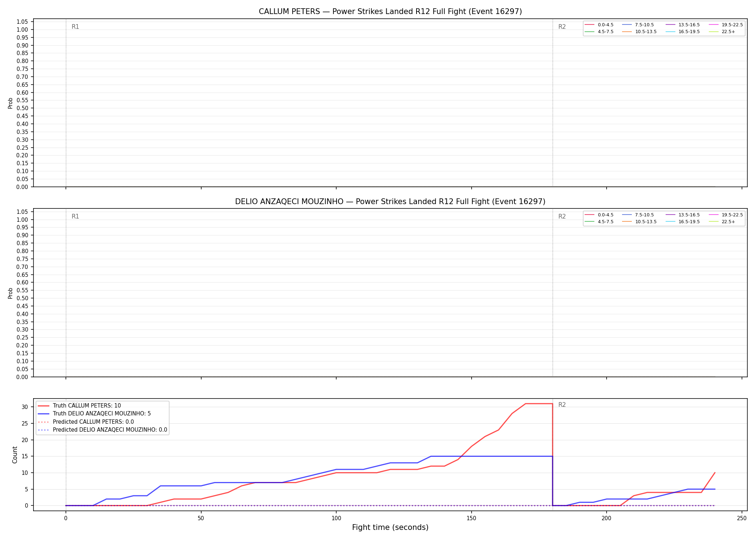Select 13.5-16.5 in the Callum Peters chart legend
Viewport: 756px width, 540px height.
(x=683, y=25)
